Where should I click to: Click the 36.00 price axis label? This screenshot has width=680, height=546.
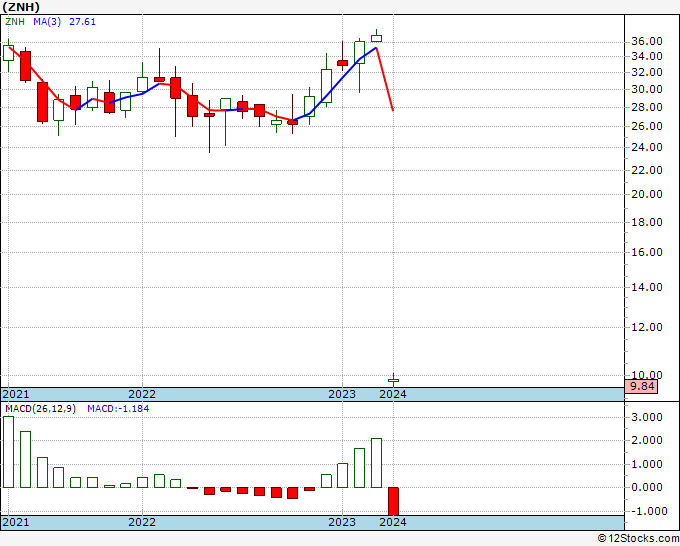tap(647, 42)
